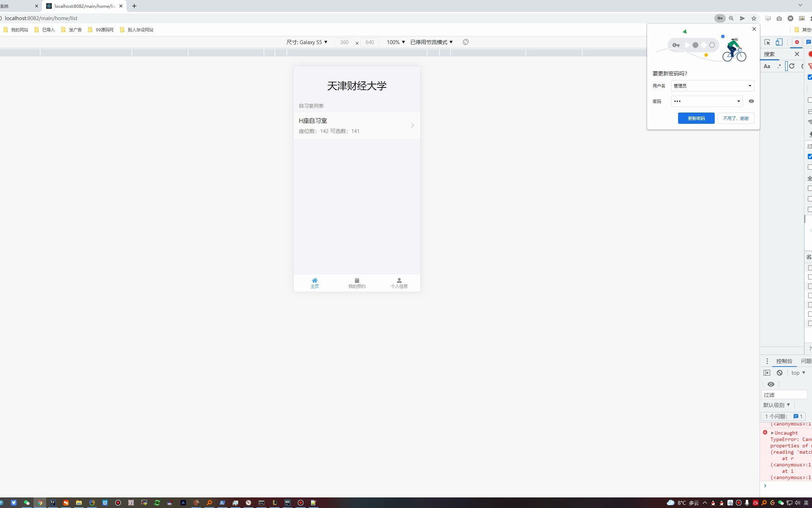
Task: Switch to the 控制台 console tab
Action: [x=784, y=361]
